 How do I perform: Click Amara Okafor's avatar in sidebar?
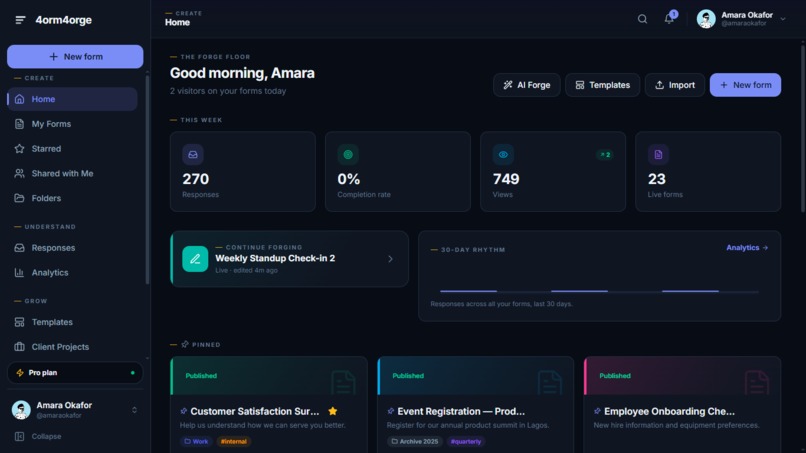click(21, 410)
